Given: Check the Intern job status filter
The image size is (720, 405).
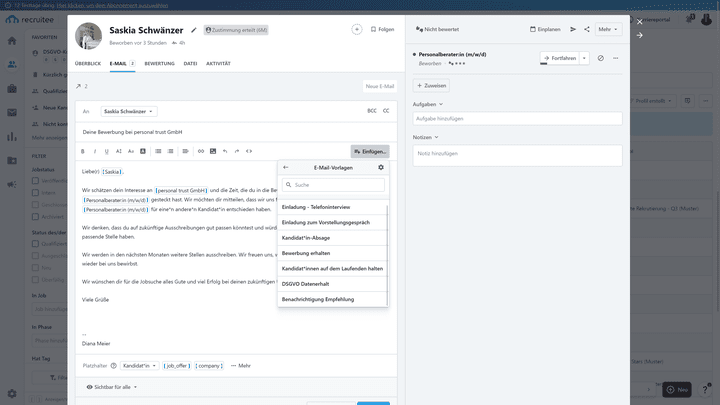Looking at the screenshot, I should point(35,193).
